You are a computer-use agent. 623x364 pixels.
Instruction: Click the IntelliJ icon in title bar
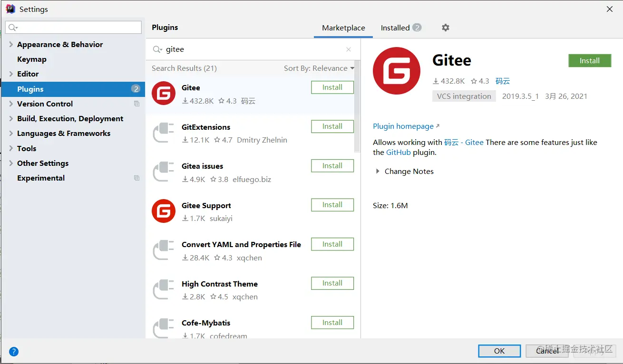(10, 9)
